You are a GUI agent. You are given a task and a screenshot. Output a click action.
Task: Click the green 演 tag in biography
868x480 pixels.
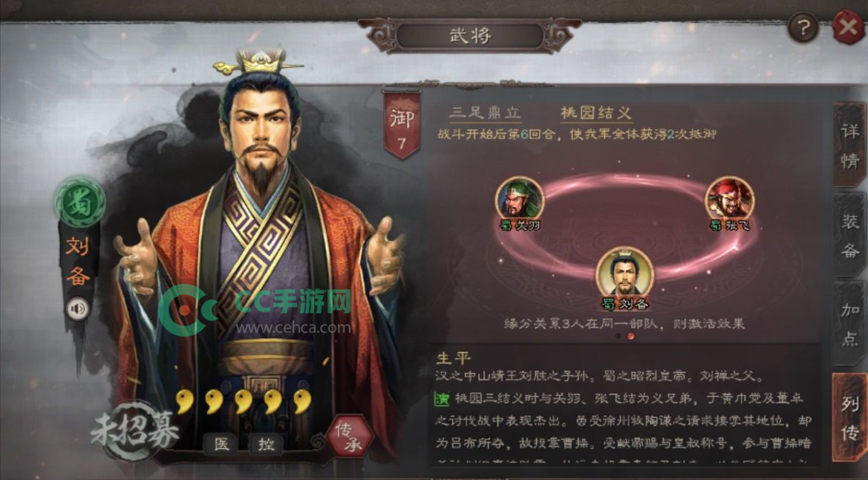point(442,398)
